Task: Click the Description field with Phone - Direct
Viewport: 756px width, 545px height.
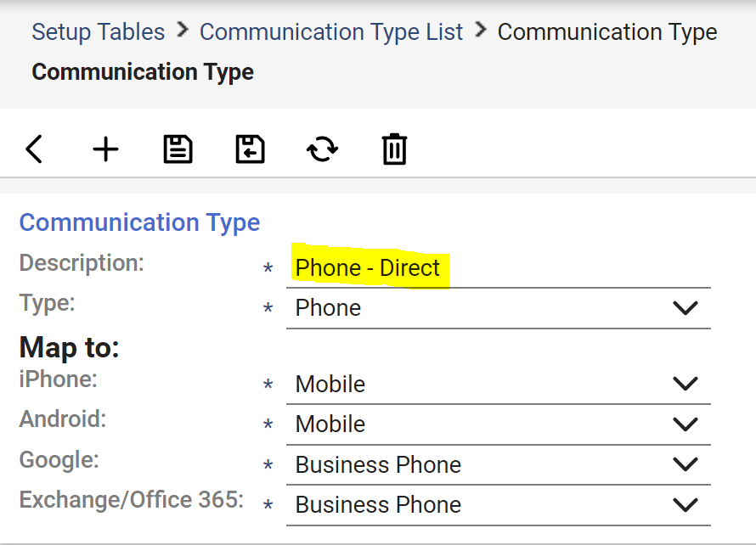Action: 498,268
